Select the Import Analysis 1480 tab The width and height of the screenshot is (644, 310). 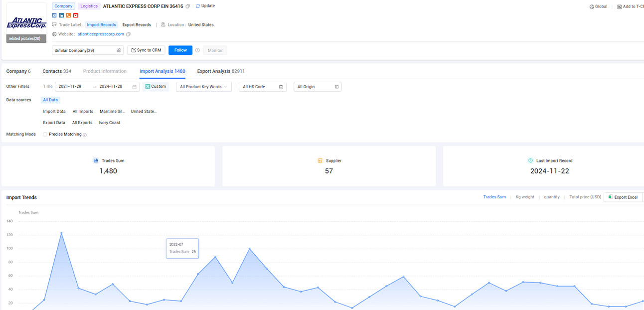point(162,71)
